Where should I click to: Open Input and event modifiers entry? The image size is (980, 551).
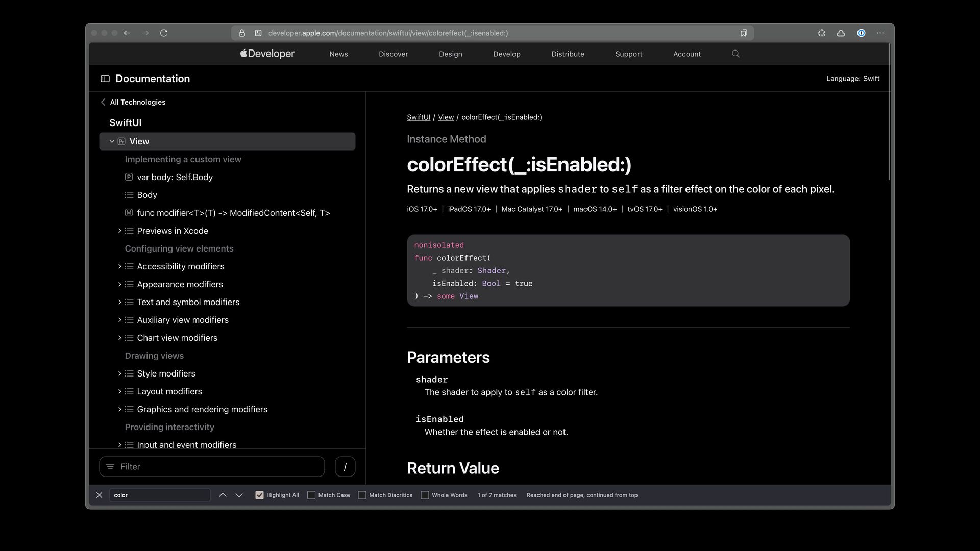pyautogui.click(x=186, y=445)
